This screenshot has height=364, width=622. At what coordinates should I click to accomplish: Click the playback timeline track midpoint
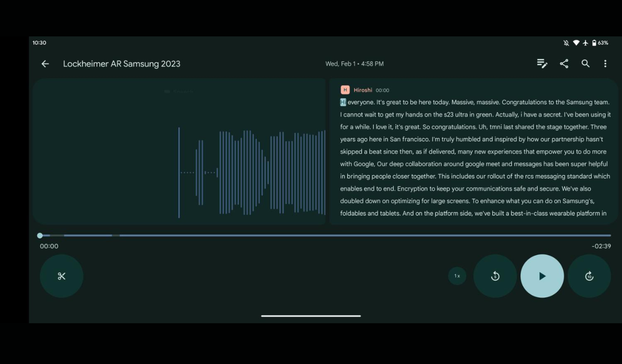point(326,235)
